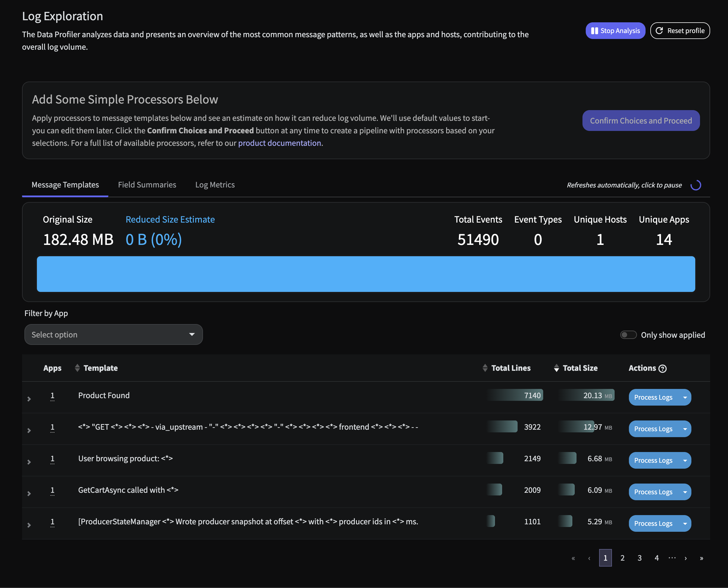The height and width of the screenshot is (588, 728).
Task: Click the Reset profile refresh icon
Action: pos(659,31)
